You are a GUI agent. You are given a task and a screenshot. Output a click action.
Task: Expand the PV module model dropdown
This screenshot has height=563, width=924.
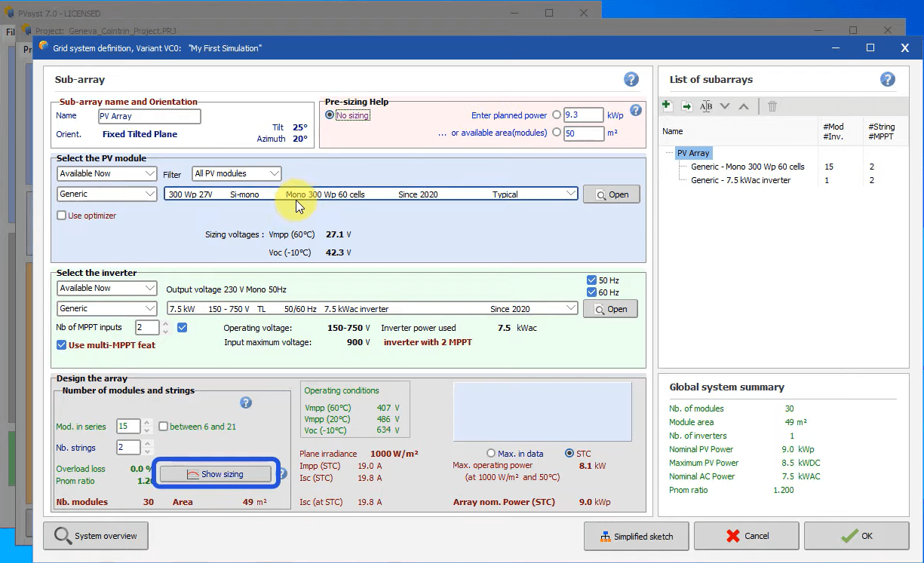click(570, 194)
